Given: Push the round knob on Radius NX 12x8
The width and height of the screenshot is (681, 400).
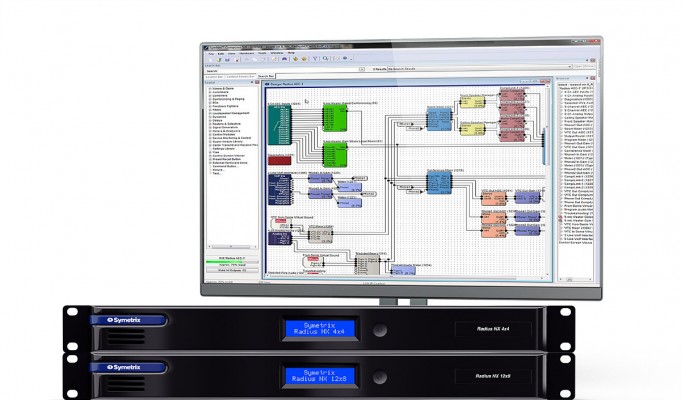Looking at the screenshot, I should point(380,377).
